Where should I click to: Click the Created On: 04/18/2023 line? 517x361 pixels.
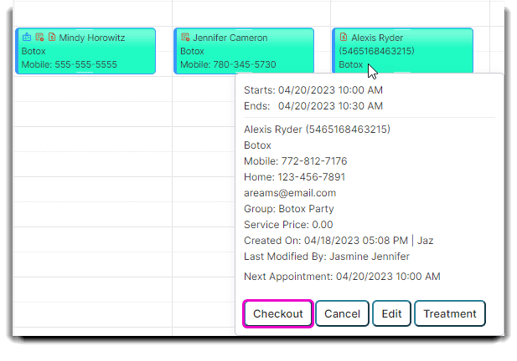[x=338, y=241]
